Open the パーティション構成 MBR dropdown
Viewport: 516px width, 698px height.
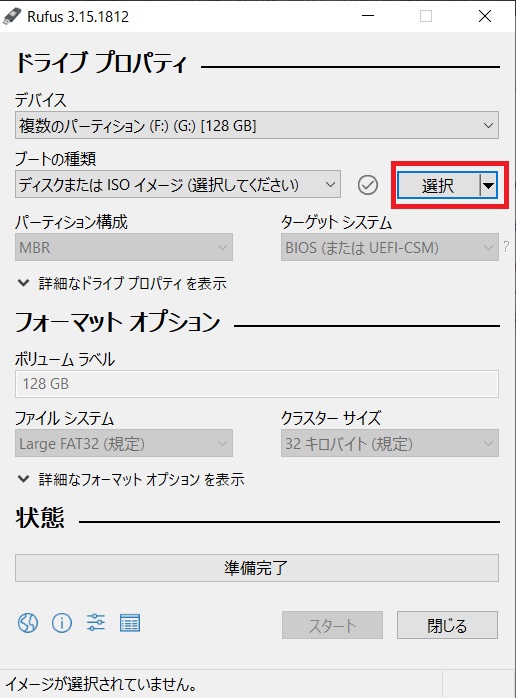coord(124,247)
